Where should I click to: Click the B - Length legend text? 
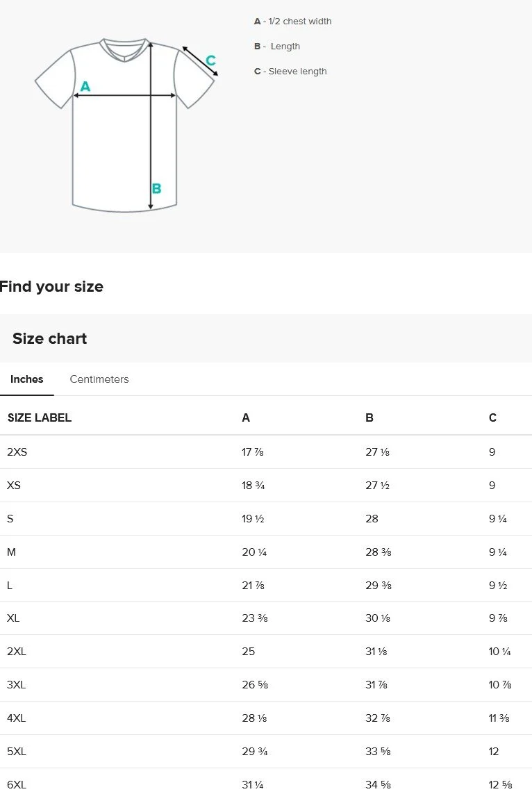277,46
